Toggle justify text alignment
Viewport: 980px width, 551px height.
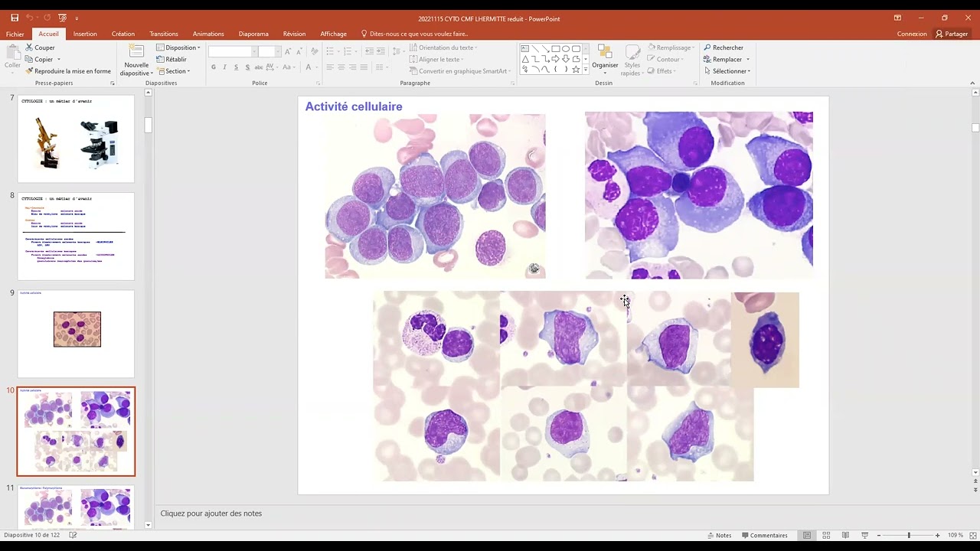[364, 67]
